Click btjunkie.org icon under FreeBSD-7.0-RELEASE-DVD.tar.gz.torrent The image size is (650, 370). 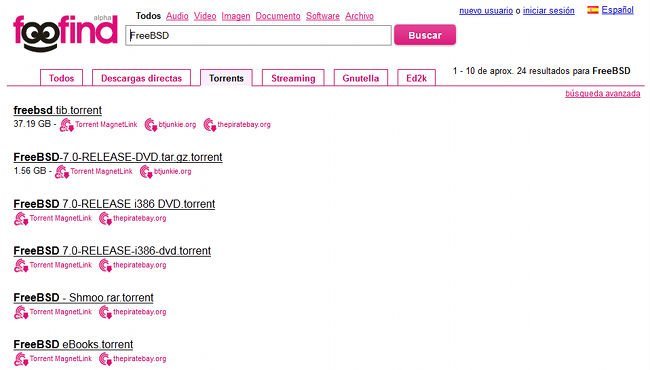(146, 172)
